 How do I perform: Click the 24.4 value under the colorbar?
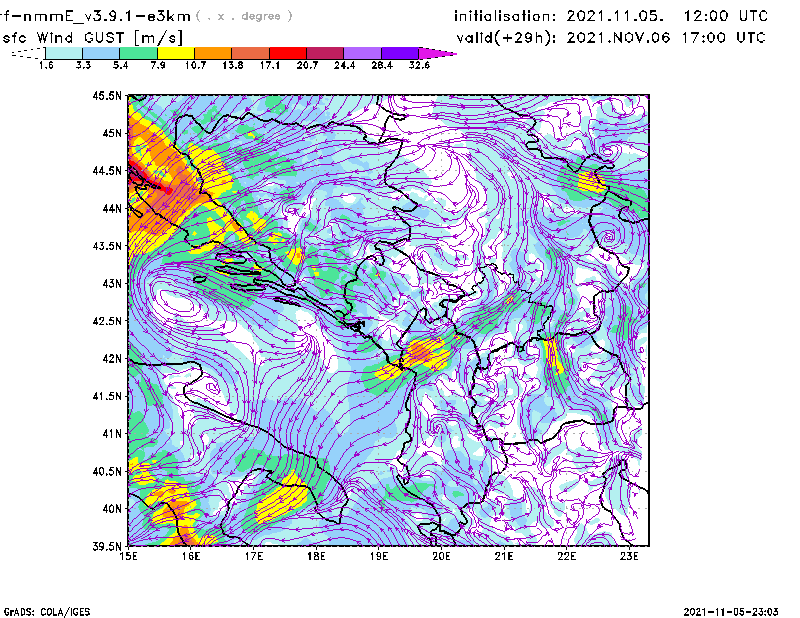(x=344, y=65)
